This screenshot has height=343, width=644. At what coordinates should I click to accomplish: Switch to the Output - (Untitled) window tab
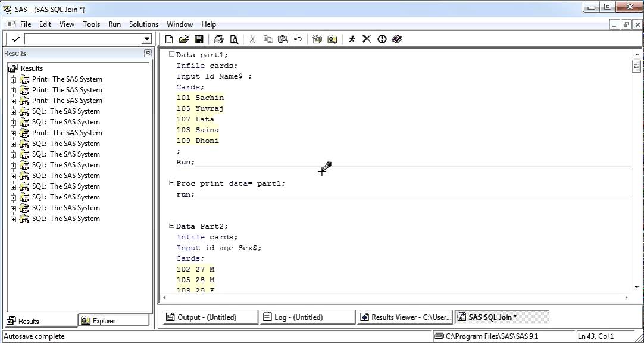tap(210, 317)
